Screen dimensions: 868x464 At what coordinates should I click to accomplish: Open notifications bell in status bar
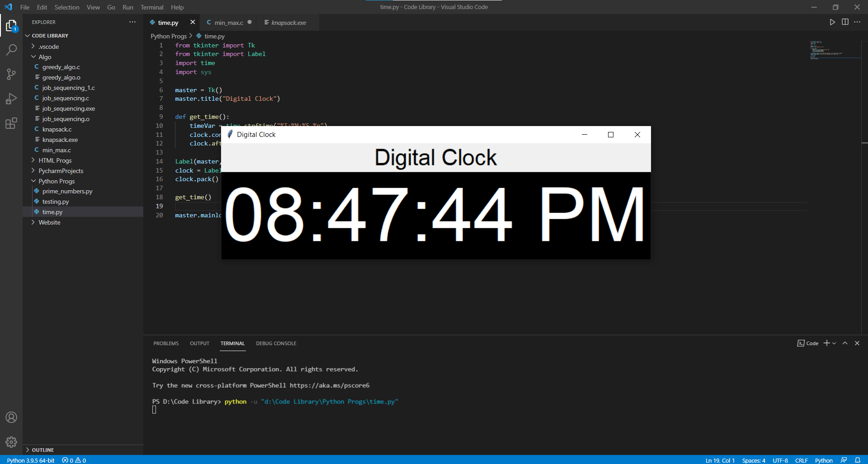(x=858, y=460)
